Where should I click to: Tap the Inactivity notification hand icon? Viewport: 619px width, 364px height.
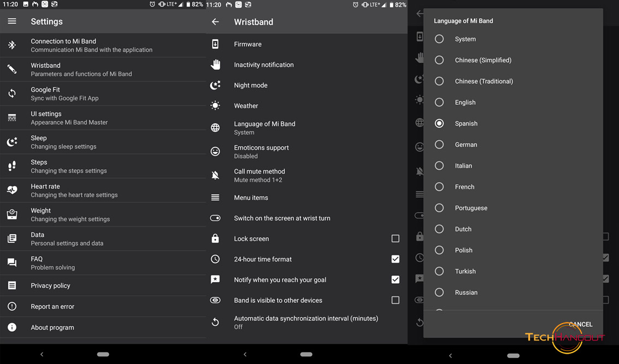[215, 64]
